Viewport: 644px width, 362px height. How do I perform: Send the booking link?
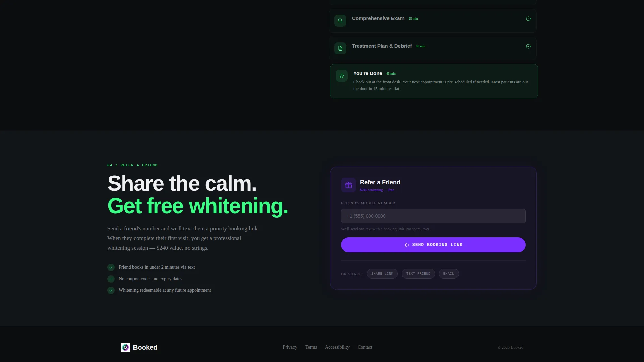[433, 245]
